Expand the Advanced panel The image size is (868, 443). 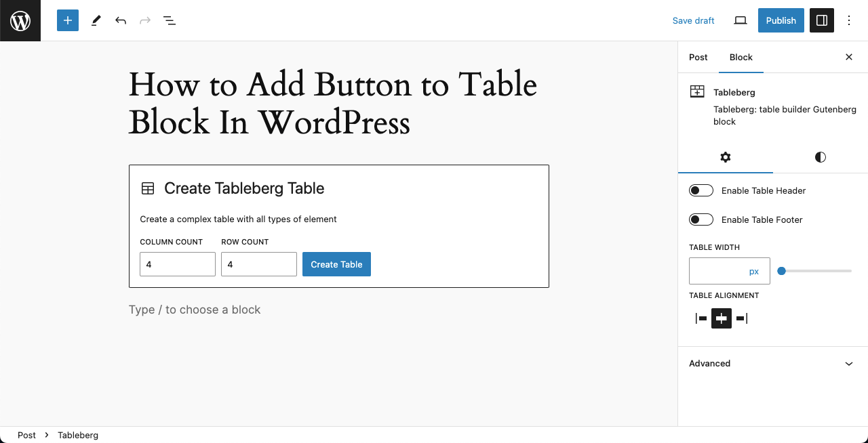click(x=773, y=364)
